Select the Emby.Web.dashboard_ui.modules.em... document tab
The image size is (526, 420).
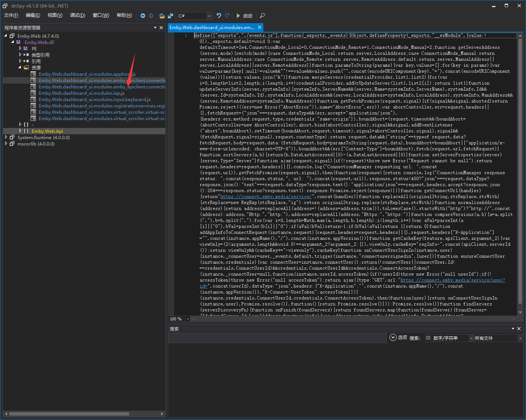[x=212, y=28]
